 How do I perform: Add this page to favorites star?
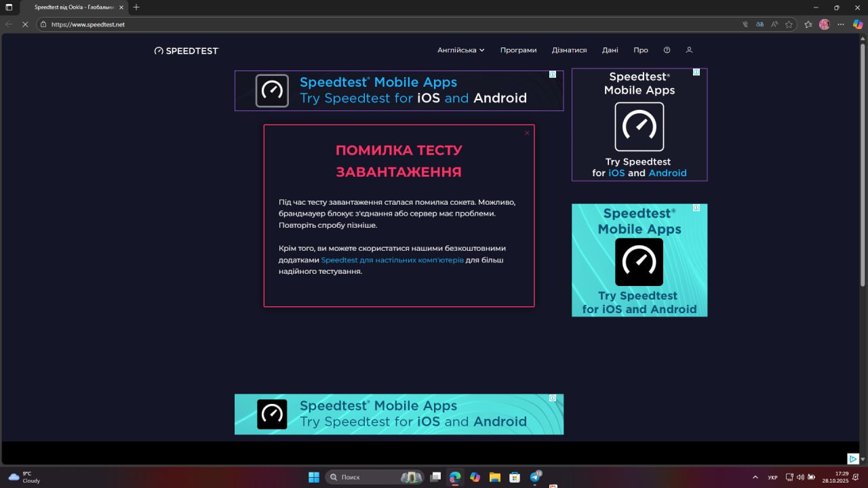pos(789,24)
